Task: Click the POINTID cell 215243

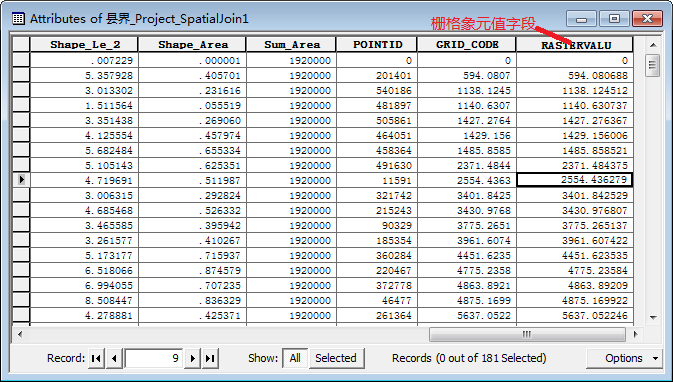Action: [x=376, y=210]
